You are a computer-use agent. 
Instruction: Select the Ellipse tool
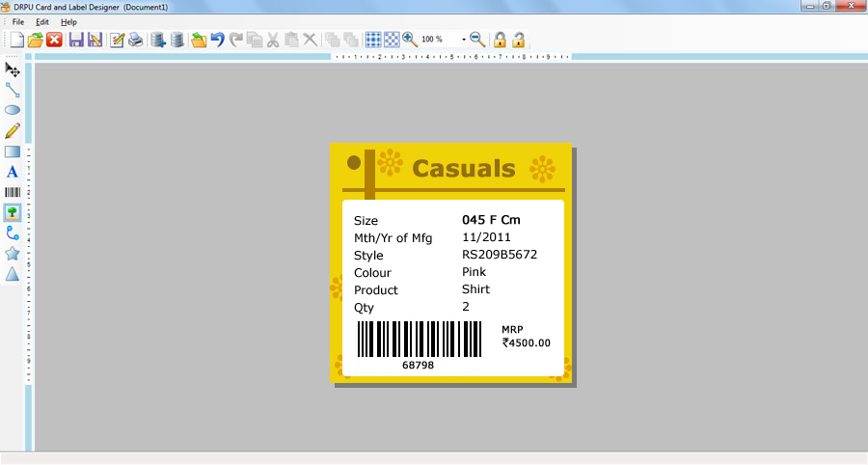[13, 110]
